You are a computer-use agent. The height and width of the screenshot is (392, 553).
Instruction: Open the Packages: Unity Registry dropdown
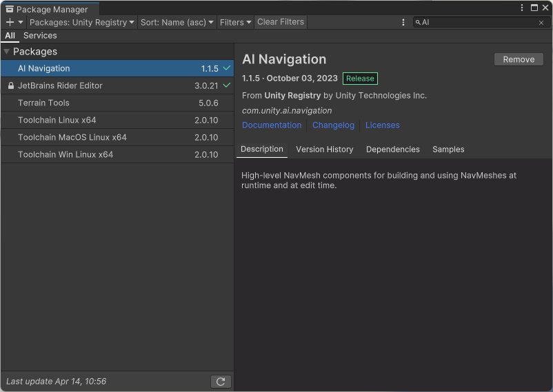82,22
